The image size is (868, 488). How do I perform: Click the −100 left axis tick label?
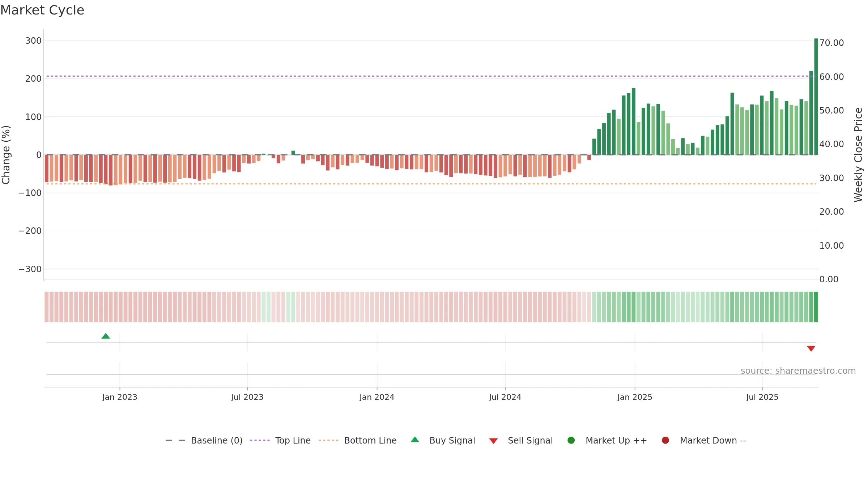pyautogui.click(x=30, y=193)
